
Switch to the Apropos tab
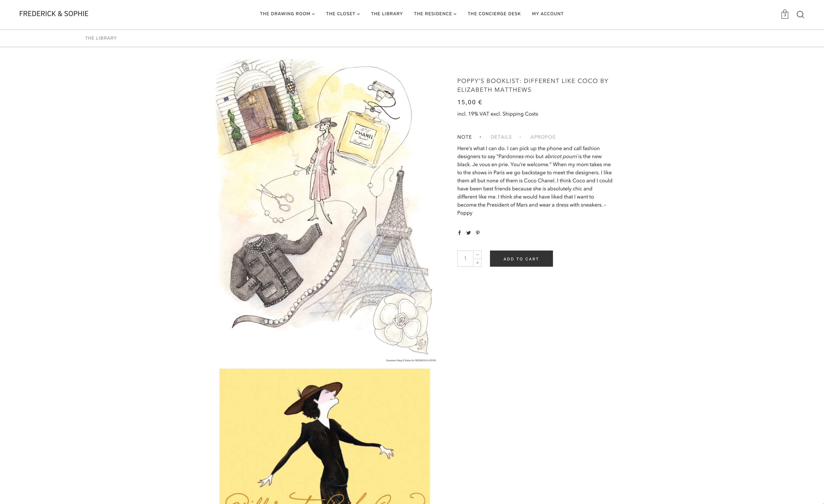[x=543, y=137]
